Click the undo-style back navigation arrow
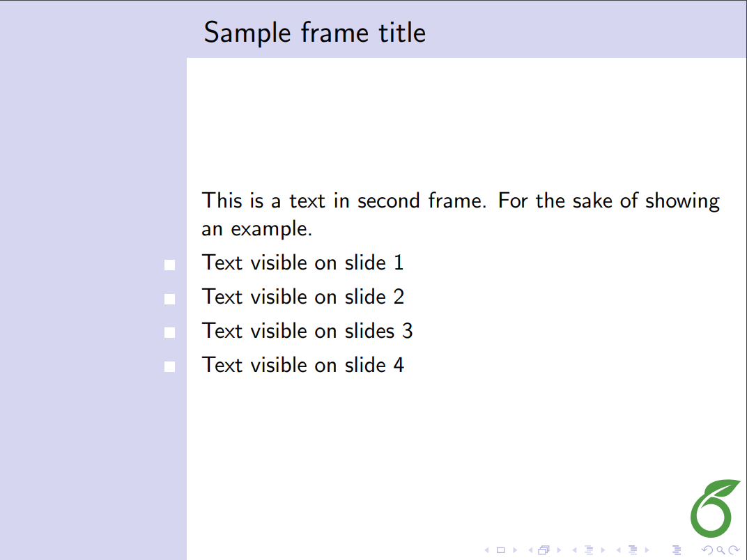 click(707, 550)
